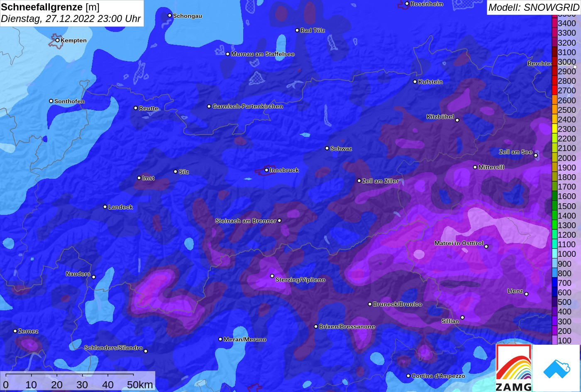Click the "Zell am Ziller" label
Image resolution: width=581 pixels, height=392 pixels.
(x=380, y=181)
